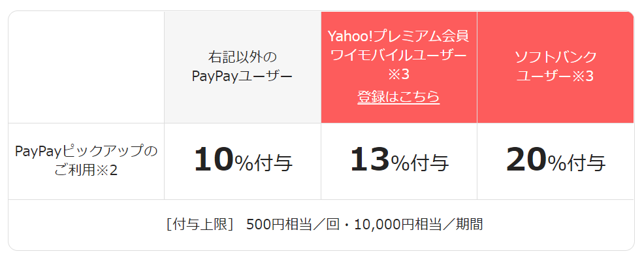This screenshot has height=262, width=644.
Task: Click the ワイモバイルユーザー text line
Action: (x=398, y=55)
